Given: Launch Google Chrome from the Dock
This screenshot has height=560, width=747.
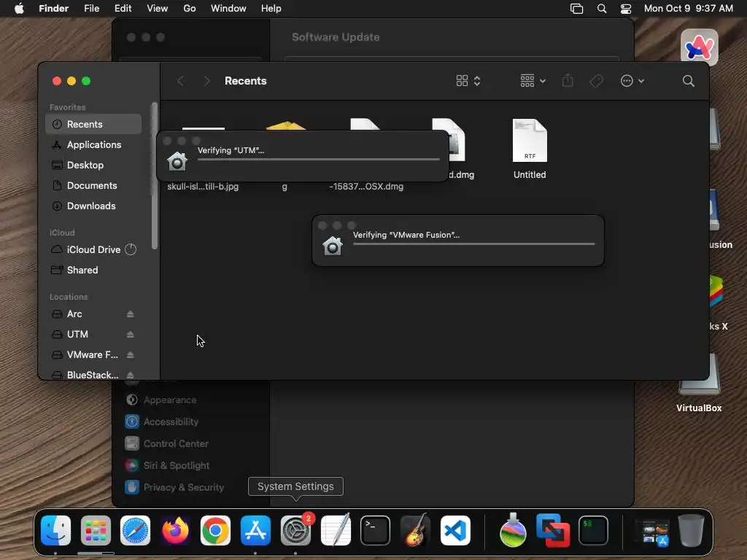Looking at the screenshot, I should pos(215,531).
